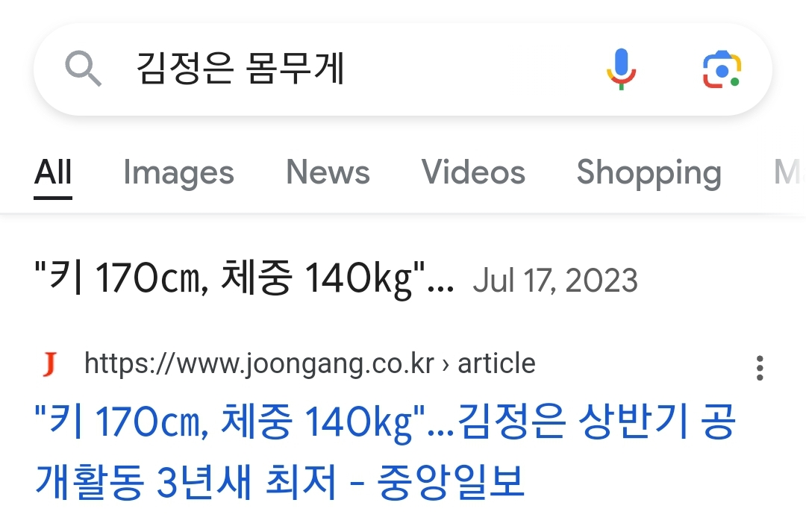This screenshot has width=806, height=532.
Task: Tap the black underline beneath All
Action: click(x=53, y=198)
